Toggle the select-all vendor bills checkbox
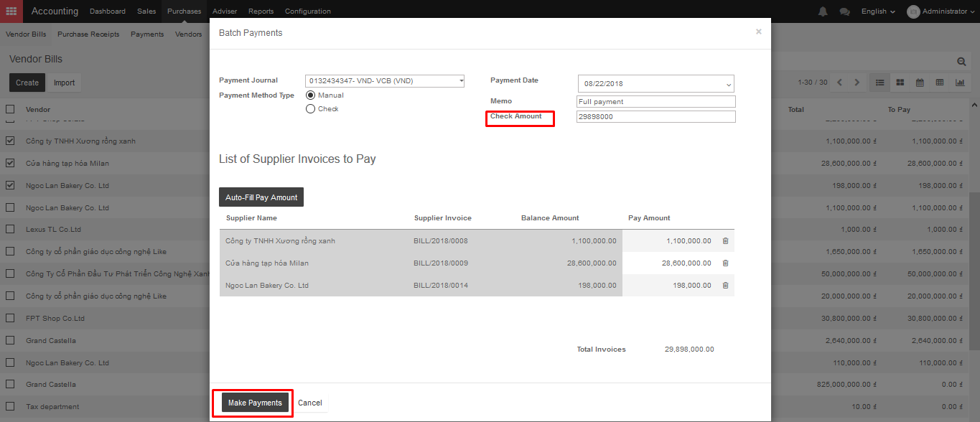 (x=10, y=110)
